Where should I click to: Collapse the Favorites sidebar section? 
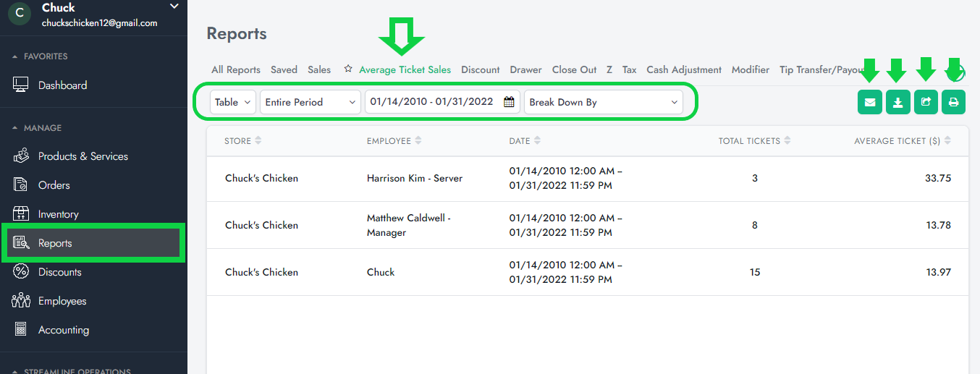coord(15,56)
